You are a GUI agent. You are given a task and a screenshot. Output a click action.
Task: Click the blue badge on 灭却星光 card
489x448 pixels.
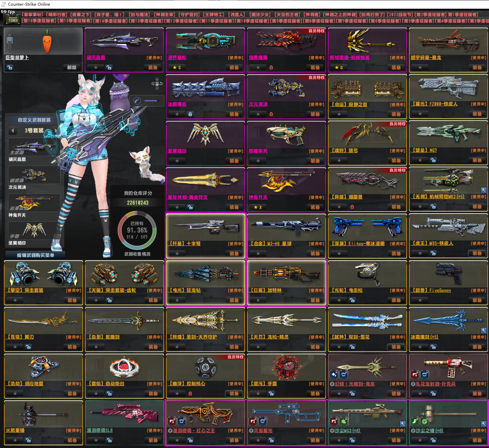(263, 421)
